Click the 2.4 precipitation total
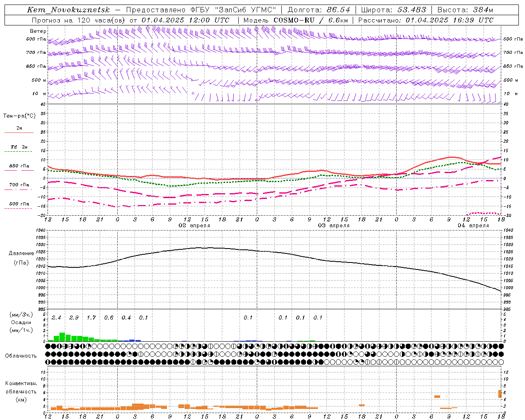This screenshot has width=525, height=420. tap(56, 317)
